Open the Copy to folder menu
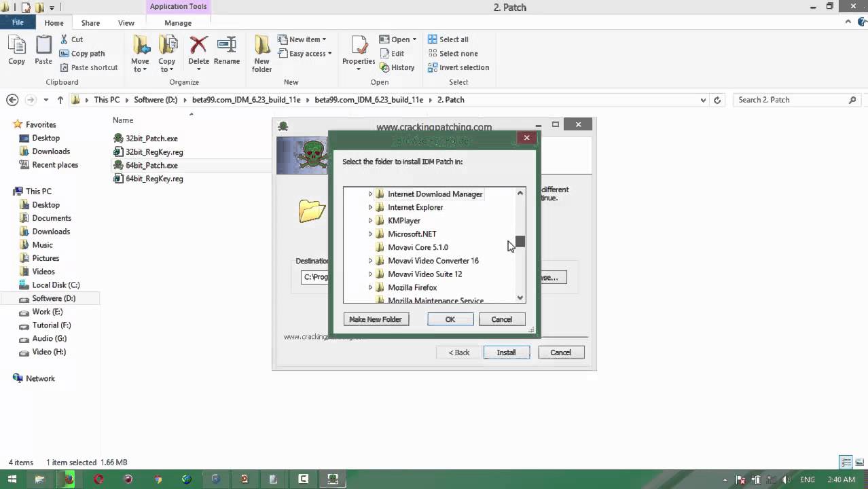868x489 pixels. [x=167, y=54]
